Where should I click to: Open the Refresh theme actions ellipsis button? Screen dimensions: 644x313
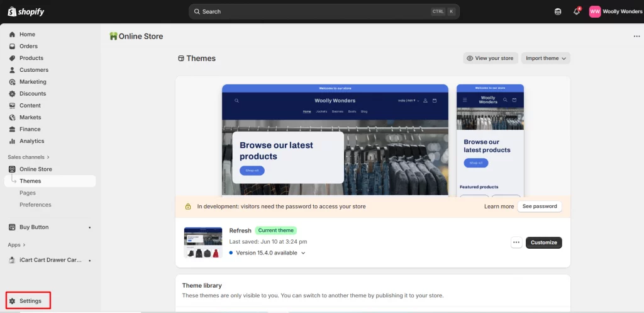point(516,242)
